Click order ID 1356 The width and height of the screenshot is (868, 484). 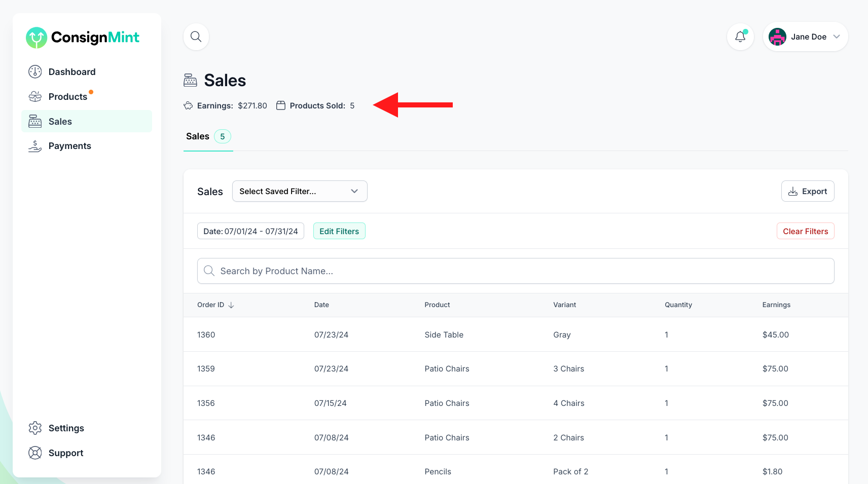206,403
